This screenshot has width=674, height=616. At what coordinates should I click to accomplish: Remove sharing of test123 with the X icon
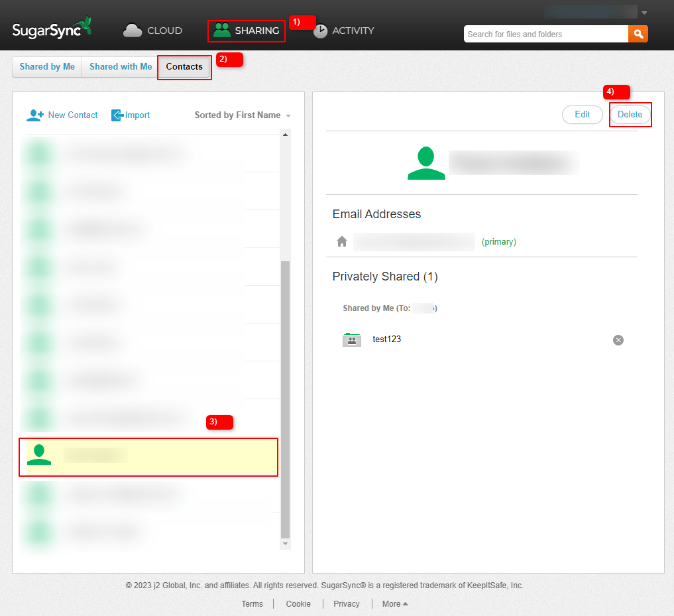click(x=618, y=340)
